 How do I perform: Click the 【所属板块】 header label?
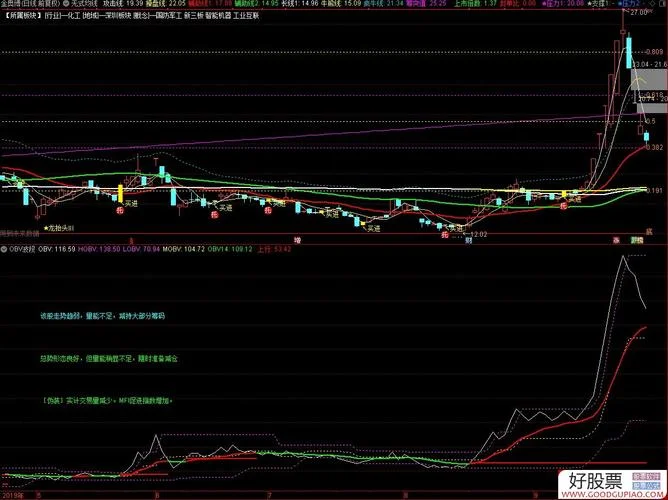tap(23, 16)
